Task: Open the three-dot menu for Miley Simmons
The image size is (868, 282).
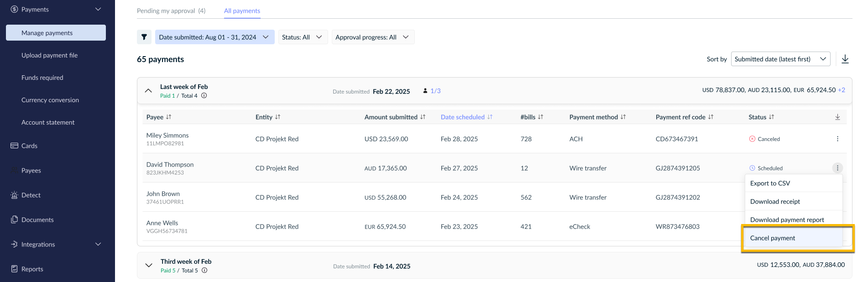Action: (x=837, y=139)
